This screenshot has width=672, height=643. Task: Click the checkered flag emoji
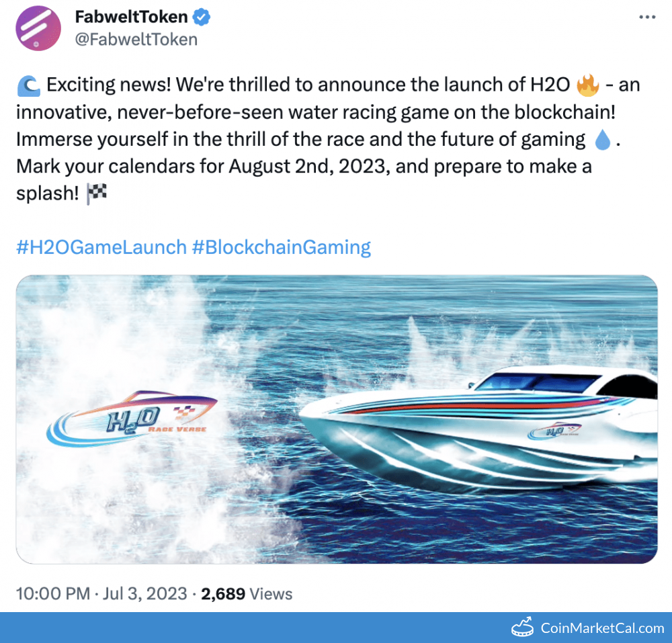click(97, 194)
